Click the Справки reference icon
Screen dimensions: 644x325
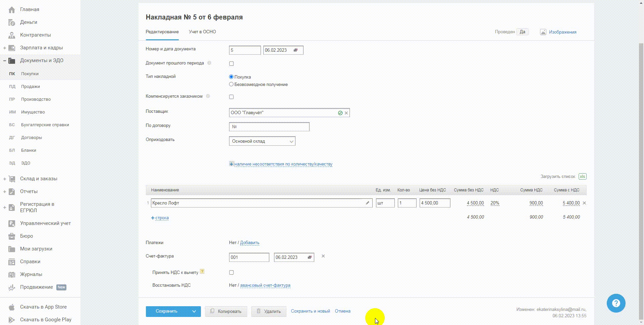coord(12,262)
